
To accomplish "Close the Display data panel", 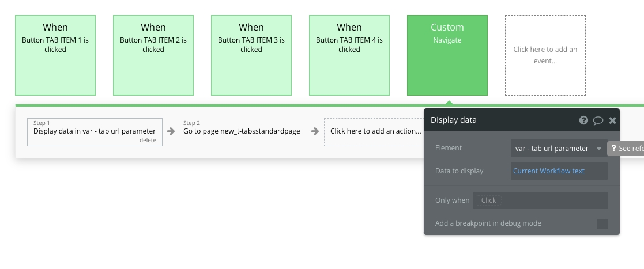I will coord(612,120).
